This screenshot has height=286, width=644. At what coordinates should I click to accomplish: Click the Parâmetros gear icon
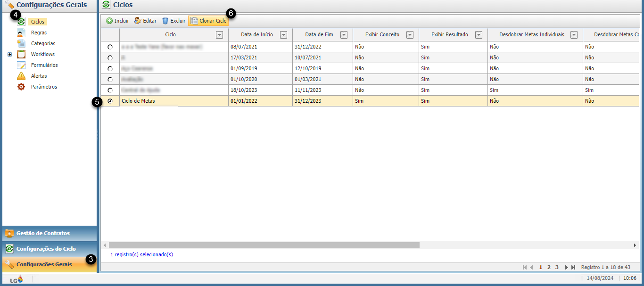coord(21,87)
